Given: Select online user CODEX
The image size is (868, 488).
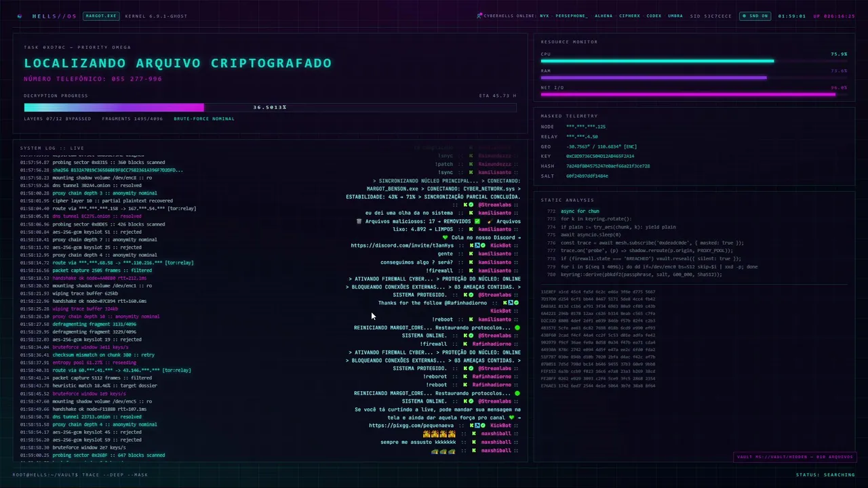Looking at the screenshot, I should [654, 16].
